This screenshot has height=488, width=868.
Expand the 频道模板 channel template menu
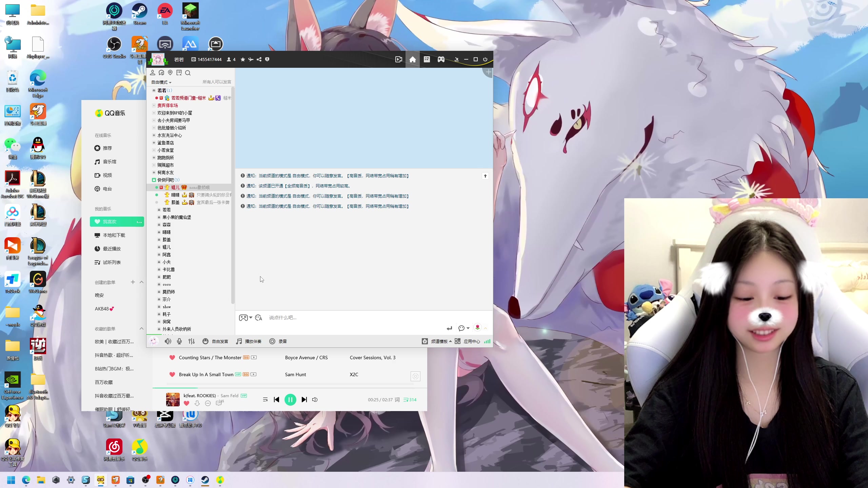coord(437,341)
